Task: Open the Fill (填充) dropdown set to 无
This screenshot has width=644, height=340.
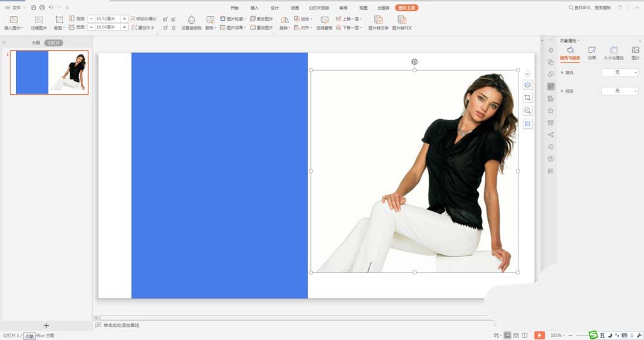Action: 620,72
